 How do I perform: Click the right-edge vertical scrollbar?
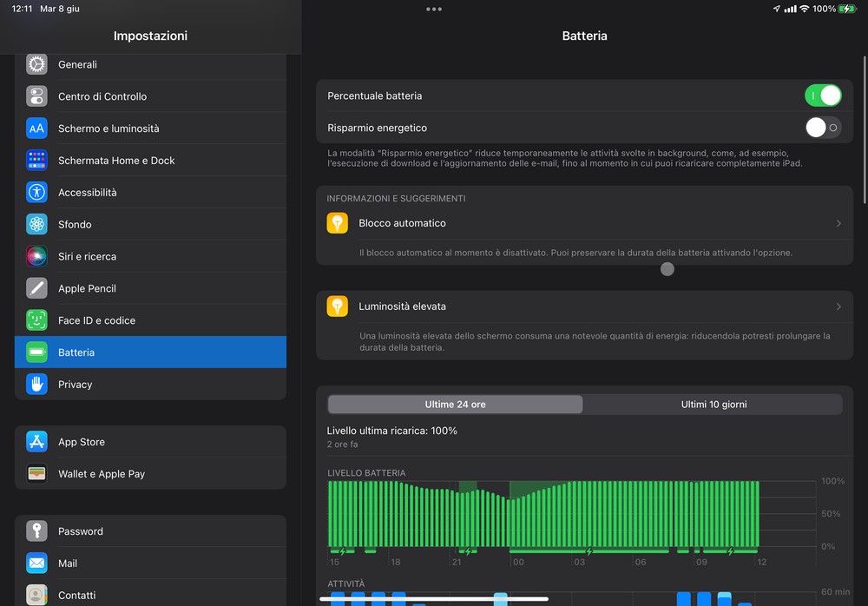pyautogui.click(x=865, y=130)
